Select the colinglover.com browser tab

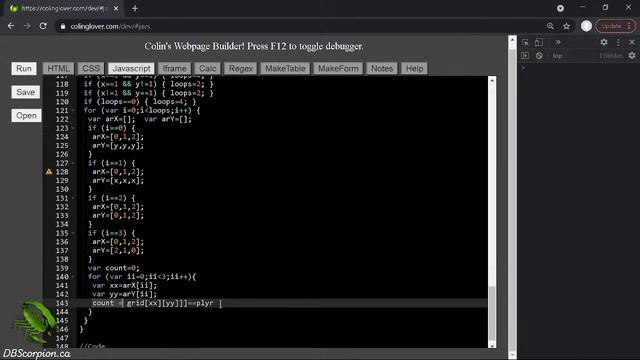coord(63,9)
